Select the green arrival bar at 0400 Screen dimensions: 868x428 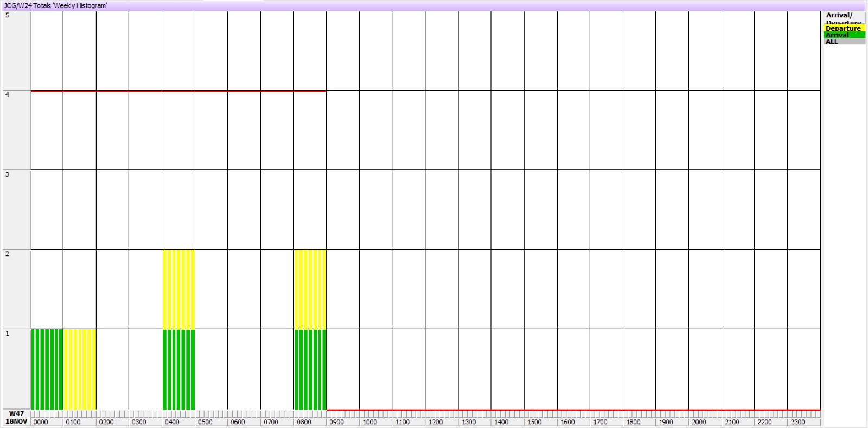(178, 369)
